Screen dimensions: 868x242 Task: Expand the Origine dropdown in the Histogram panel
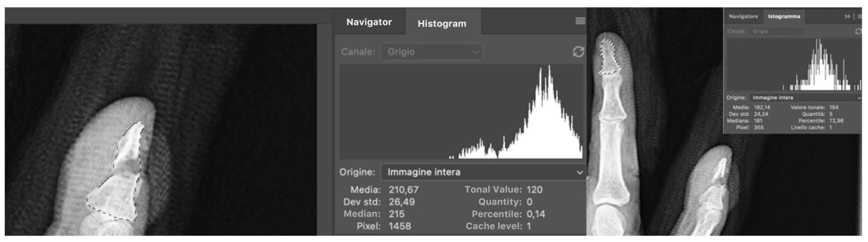tap(483, 172)
